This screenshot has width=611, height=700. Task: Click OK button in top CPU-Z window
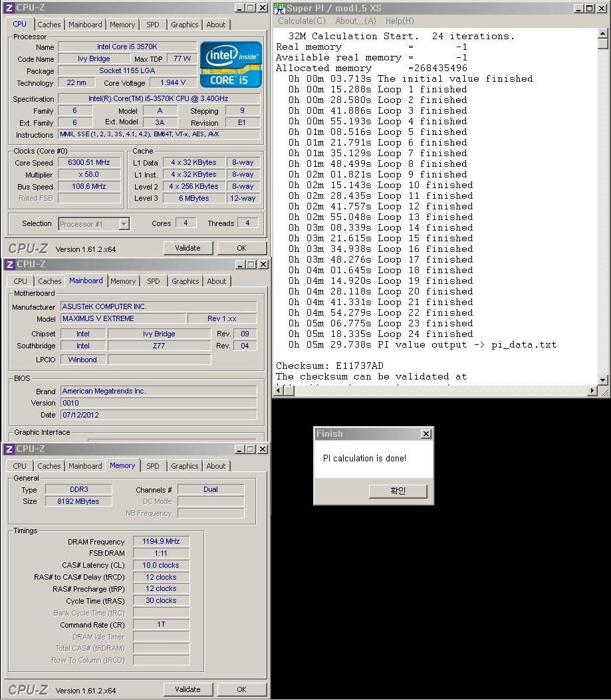241,248
